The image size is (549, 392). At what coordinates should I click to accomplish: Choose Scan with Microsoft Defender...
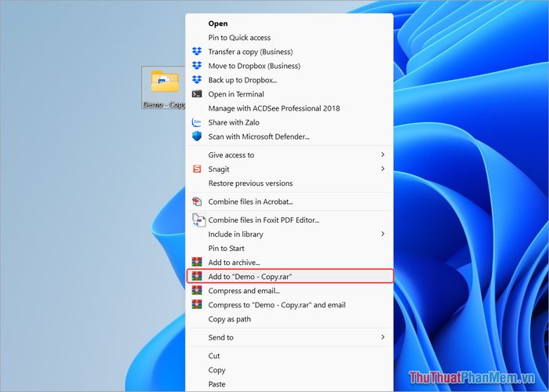coord(289,136)
